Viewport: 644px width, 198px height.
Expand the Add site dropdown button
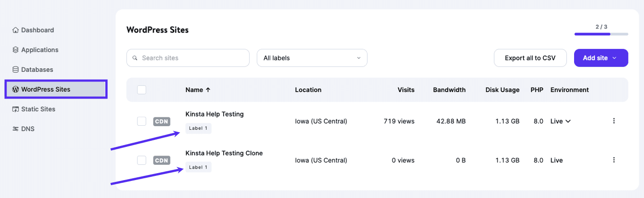click(601, 58)
